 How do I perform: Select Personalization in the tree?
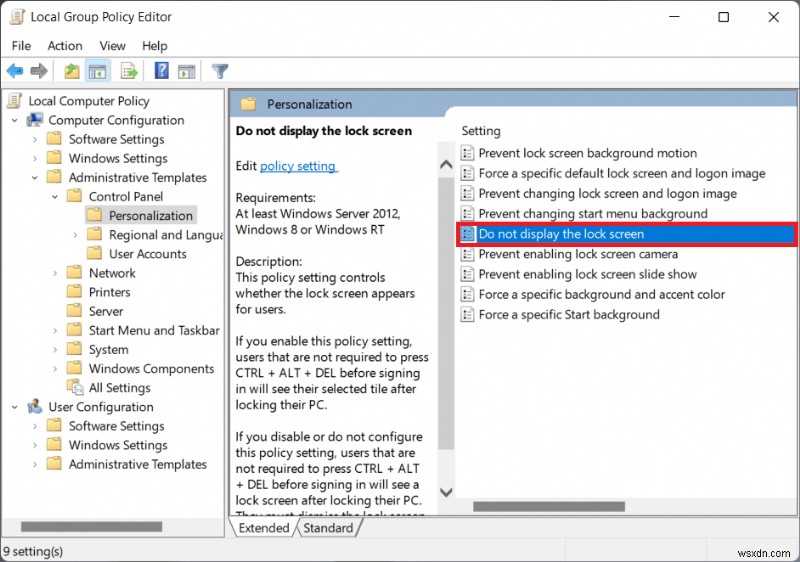(151, 216)
